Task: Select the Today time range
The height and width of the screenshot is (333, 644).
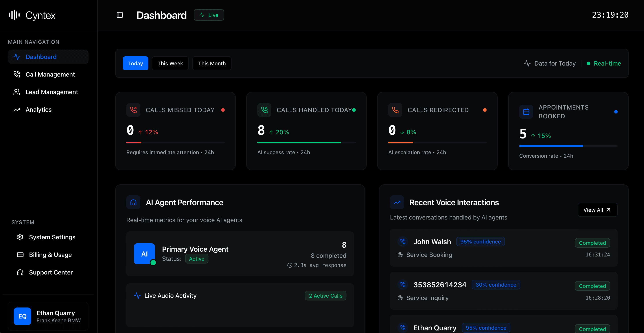Action: point(136,63)
